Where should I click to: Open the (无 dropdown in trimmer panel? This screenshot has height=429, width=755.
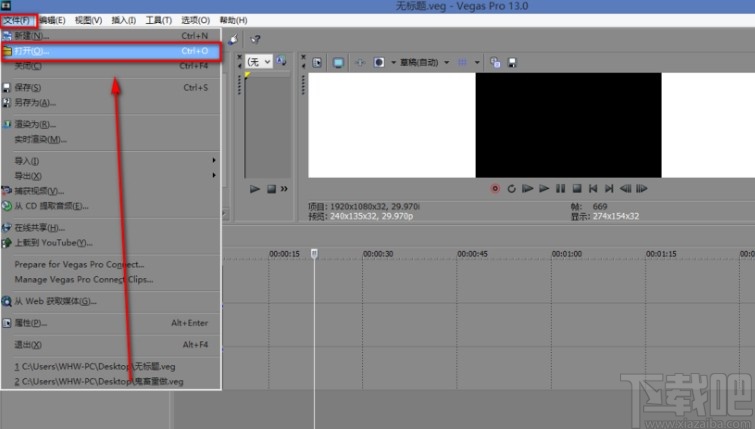point(259,62)
